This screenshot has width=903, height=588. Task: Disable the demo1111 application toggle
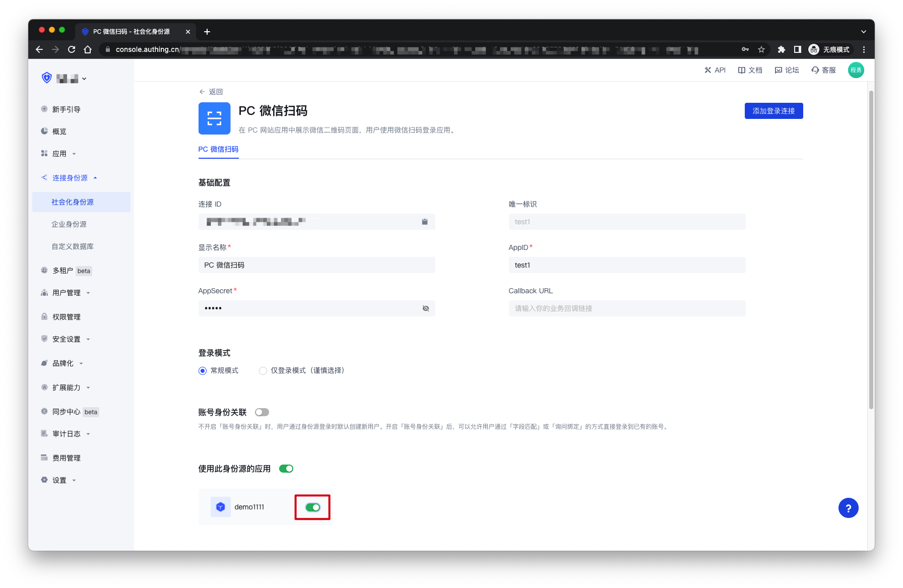[312, 507]
